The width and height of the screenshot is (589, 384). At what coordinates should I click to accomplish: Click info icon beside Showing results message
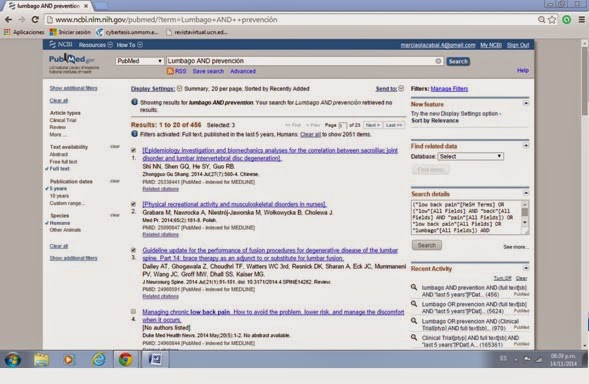(x=134, y=102)
